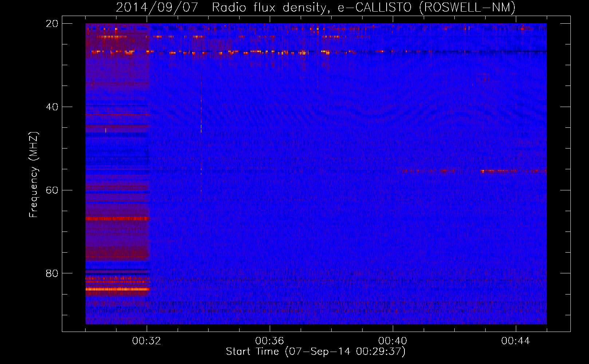This screenshot has height=364, width=589.
Task: Click the 60 frequency tick label
Action: (52, 190)
